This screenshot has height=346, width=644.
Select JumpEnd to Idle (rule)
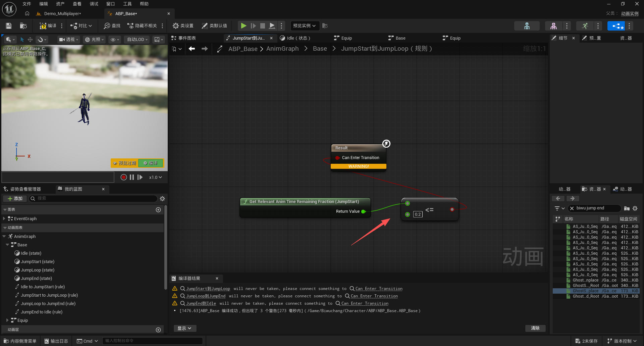point(41,312)
